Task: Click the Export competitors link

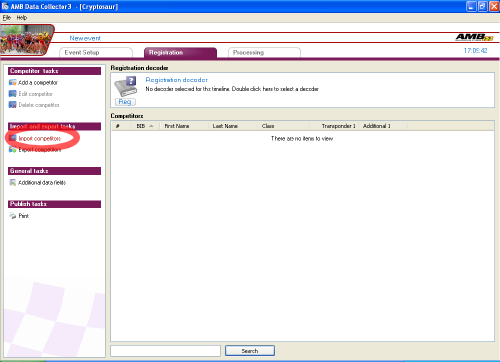Action: click(x=40, y=150)
